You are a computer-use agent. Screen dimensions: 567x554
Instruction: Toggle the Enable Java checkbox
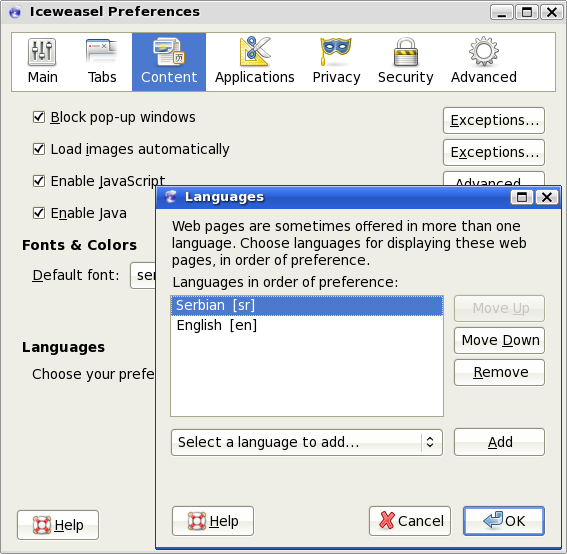pyautogui.click(x=39, y=213)
